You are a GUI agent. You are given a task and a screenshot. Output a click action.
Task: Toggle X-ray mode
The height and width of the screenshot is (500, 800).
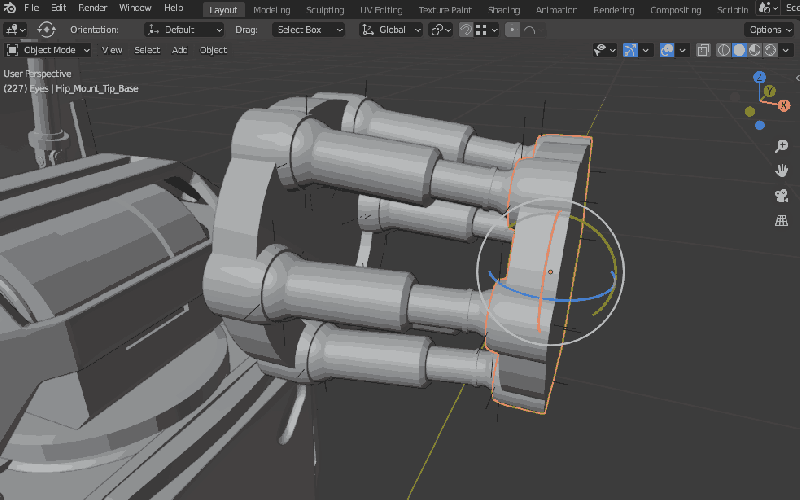[703, 50]
